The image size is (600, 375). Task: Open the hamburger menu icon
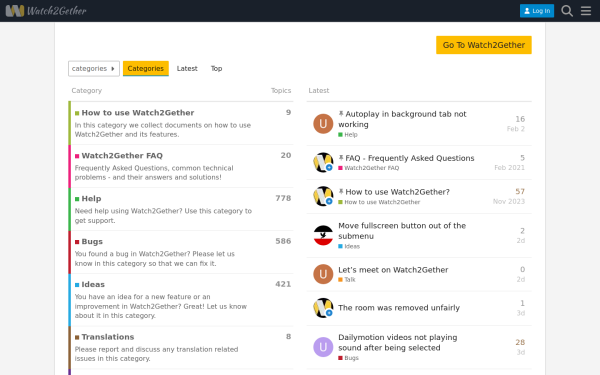pyautogui.click(x=586, y=11)
